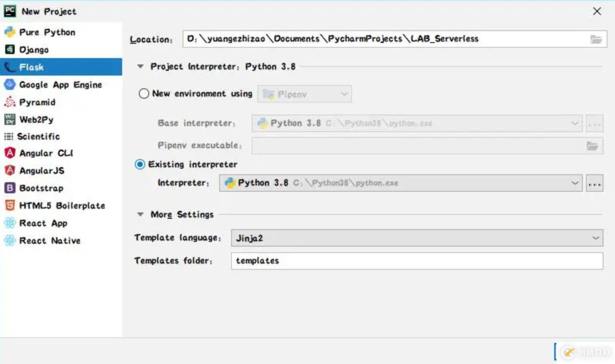Choose the Google App Engine icon
The width and height of the screenshot is (615, 364).
[x=10, y=85]
